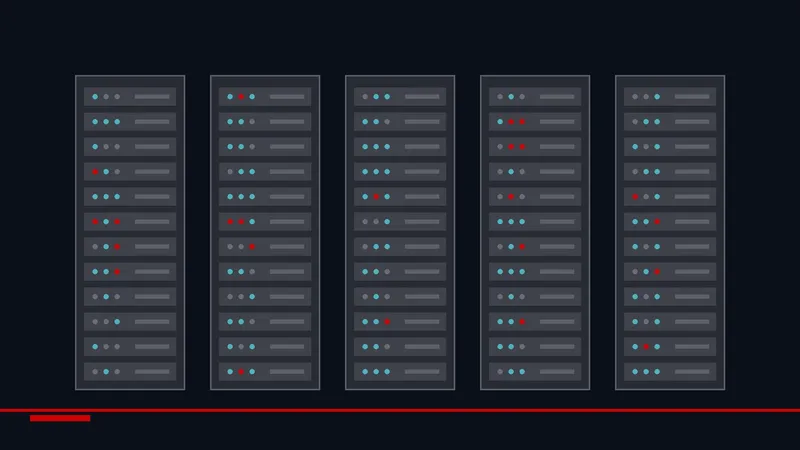Click the top server unit in the second rack
Screen dimensions: 800x450
point(265,96)
